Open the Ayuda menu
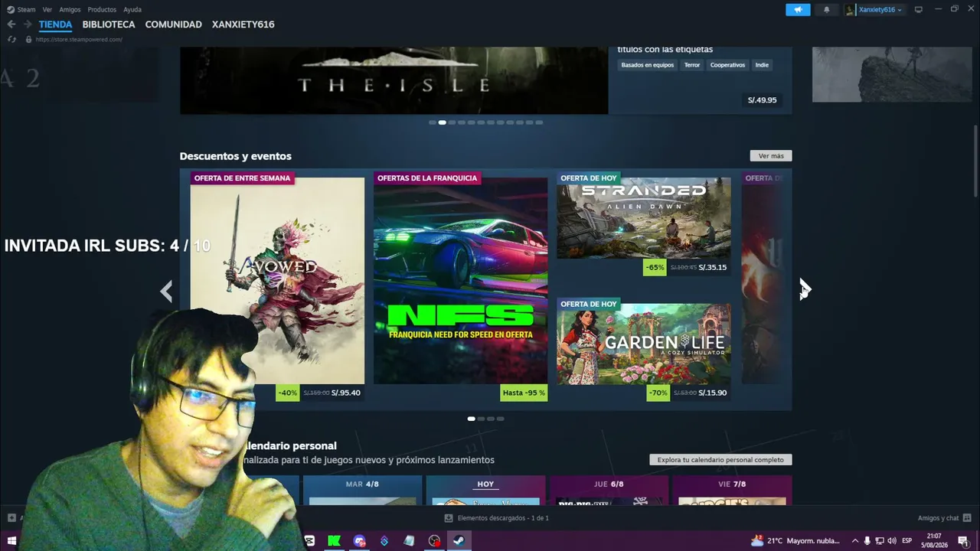 tap(132, 9)
